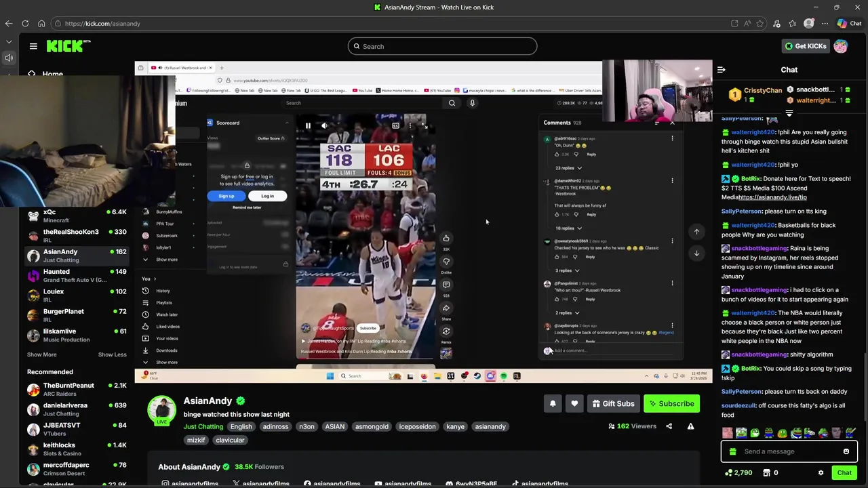Open lilskamlive channel in sidebar
The height and width of the screenshot is (488, 868).
point(77,335)
